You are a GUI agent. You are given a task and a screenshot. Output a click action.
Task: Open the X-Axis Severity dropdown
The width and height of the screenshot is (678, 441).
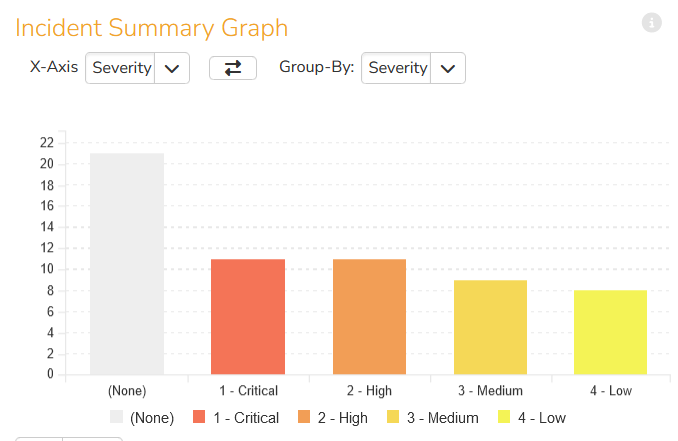(123, 68)
